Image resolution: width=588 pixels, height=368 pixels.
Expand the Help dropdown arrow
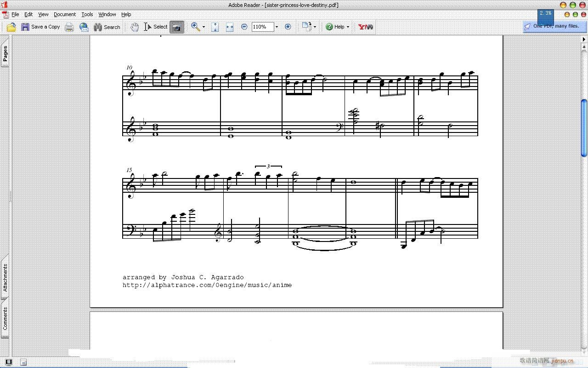coord(348,27)
